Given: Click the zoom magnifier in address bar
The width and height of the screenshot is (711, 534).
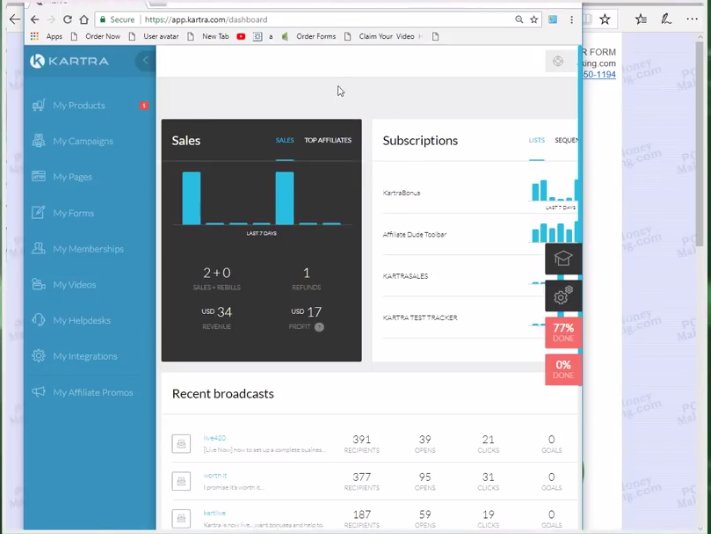Looking at the screenshot, I should [x=519, y=19].
